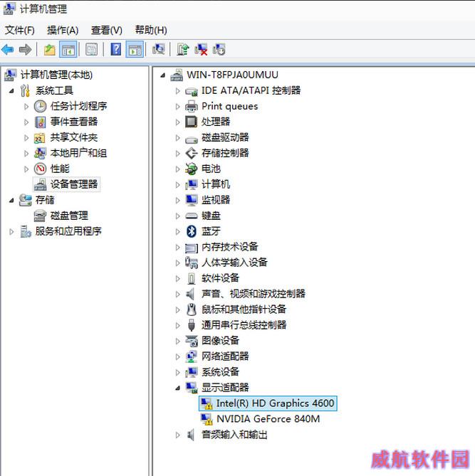Click the Disable device toolbar icon
Viewport: 475px width, 476px height.
(x=219, y=49)
